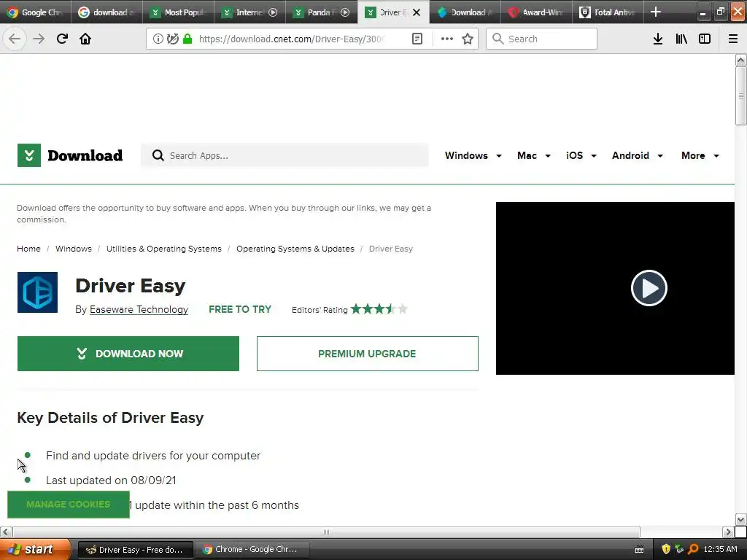The height and width of the screenshot is (560, 747).
Task: Click the vertical scrollbar up arrow
Action: pyautogui.click(x=740, y=60)
